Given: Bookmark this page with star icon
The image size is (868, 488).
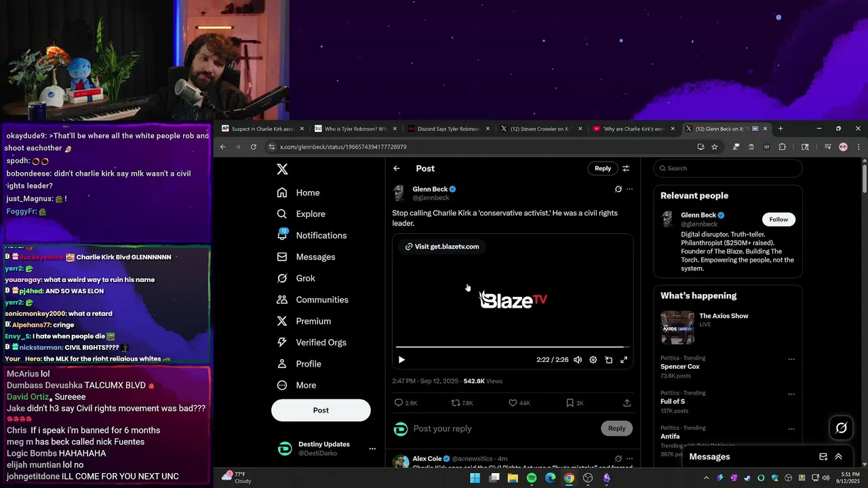Looking at the screenshot, I should [715, 147].
